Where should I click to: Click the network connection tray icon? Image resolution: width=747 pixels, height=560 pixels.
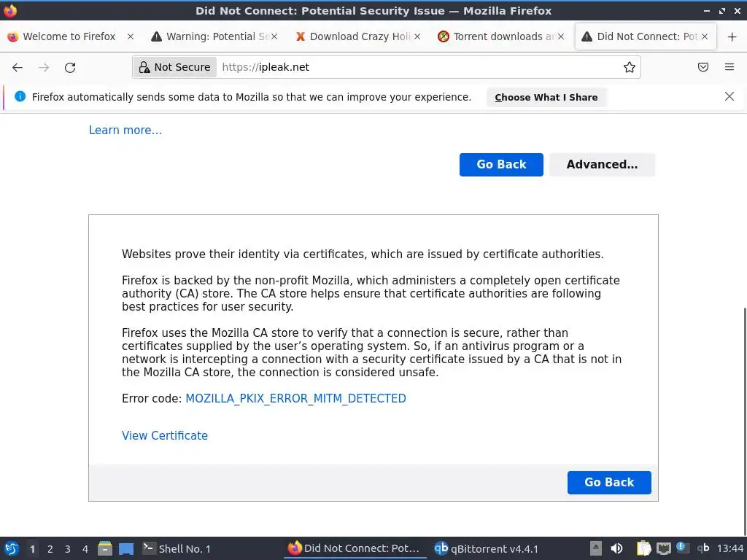coord(664,548)
